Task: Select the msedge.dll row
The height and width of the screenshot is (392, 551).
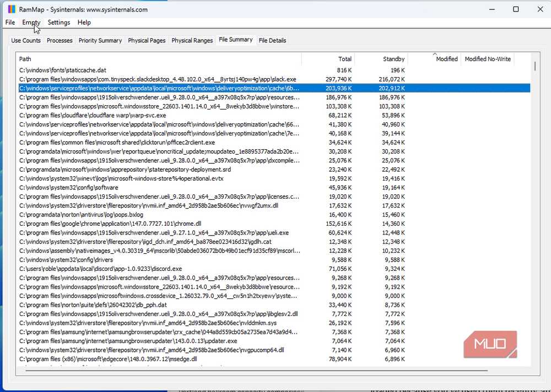Action: 274,359
